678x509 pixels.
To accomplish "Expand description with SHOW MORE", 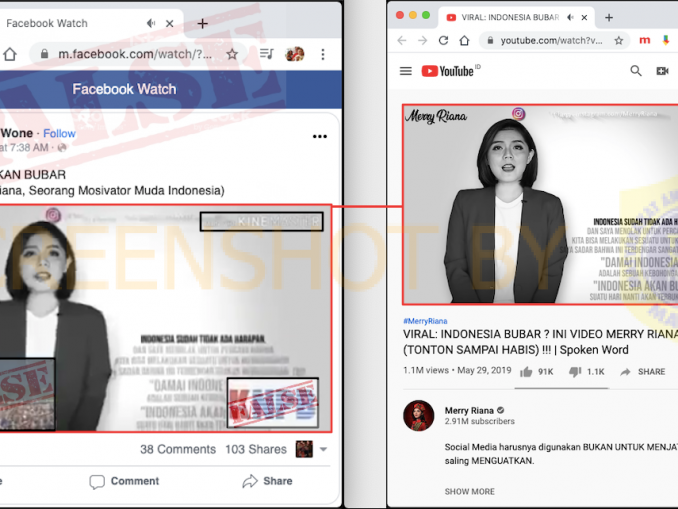I will click(470, 492).
